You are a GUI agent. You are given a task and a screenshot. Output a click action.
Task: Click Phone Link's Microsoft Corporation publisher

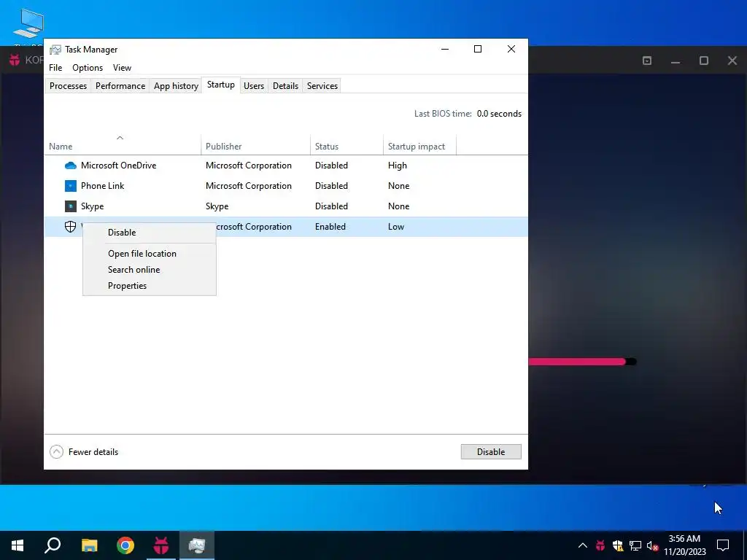249,186
